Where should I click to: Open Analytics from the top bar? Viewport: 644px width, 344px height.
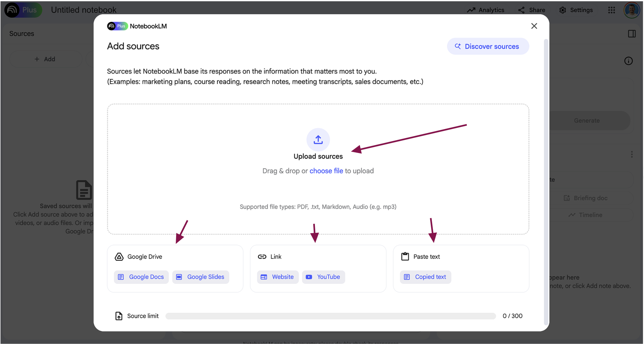(x=486, y=10)
